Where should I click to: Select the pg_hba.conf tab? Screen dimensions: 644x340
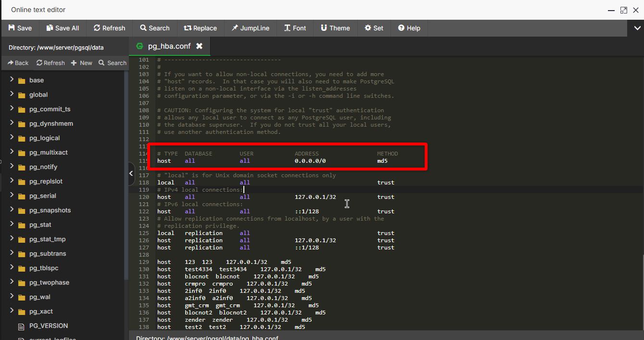[169, 46]
